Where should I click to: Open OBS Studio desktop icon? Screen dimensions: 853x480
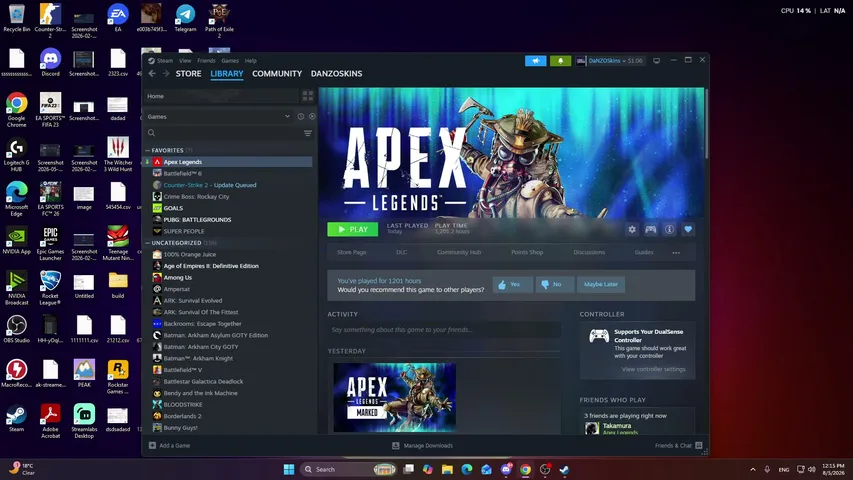click(x=16, y=329)
